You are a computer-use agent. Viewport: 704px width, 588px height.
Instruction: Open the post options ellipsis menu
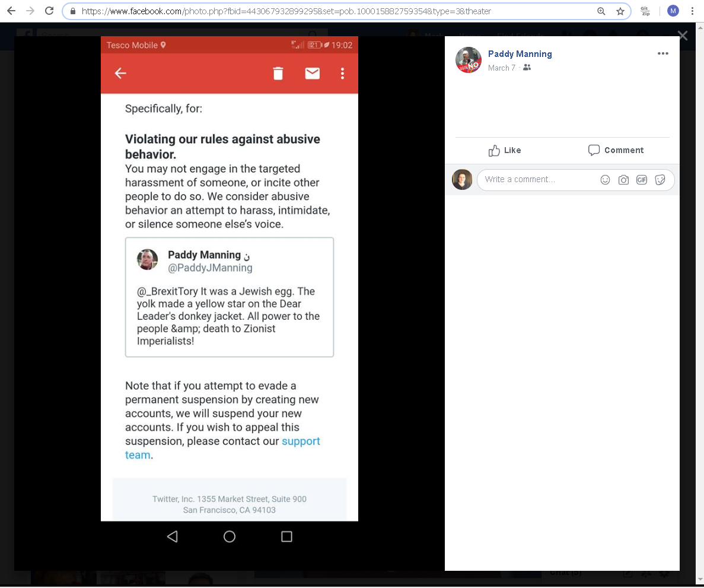pyautogui.click(x=662, y=53)
